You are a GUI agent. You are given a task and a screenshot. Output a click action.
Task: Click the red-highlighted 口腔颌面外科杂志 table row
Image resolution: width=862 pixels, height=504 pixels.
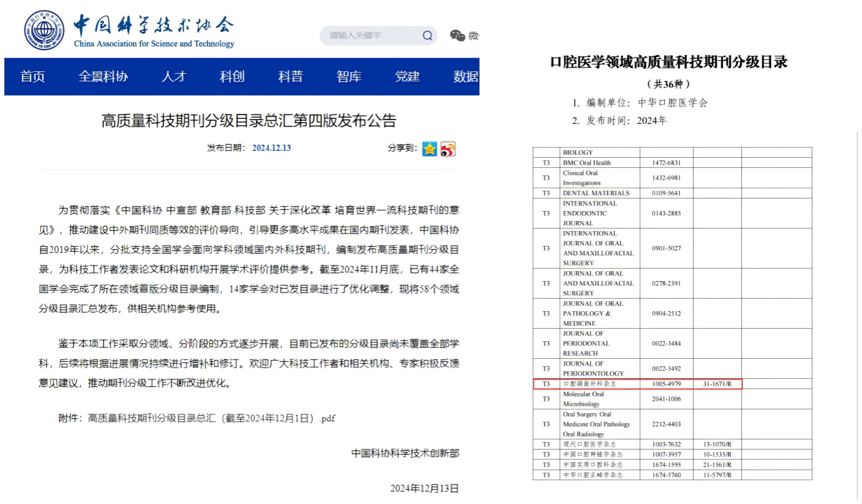(x=637, y=384)
